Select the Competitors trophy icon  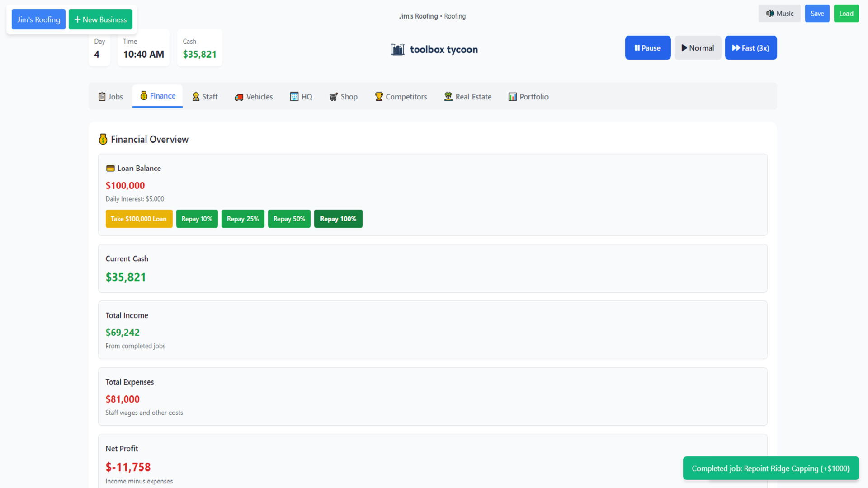379,96
